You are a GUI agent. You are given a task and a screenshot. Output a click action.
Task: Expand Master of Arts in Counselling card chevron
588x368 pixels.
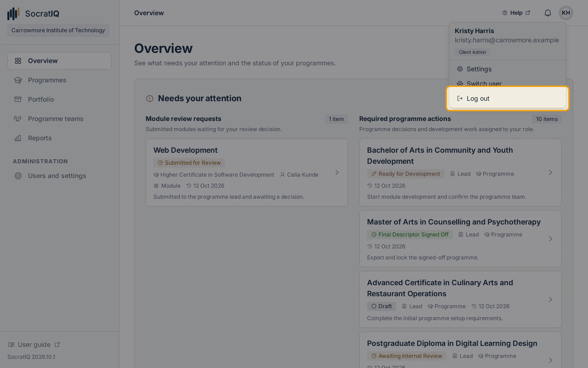(x=551, y=239)
